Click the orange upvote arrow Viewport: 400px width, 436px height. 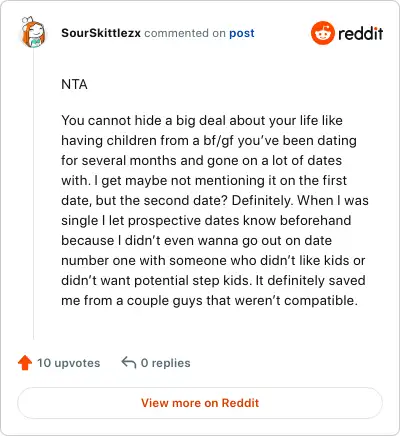[25, 363]
